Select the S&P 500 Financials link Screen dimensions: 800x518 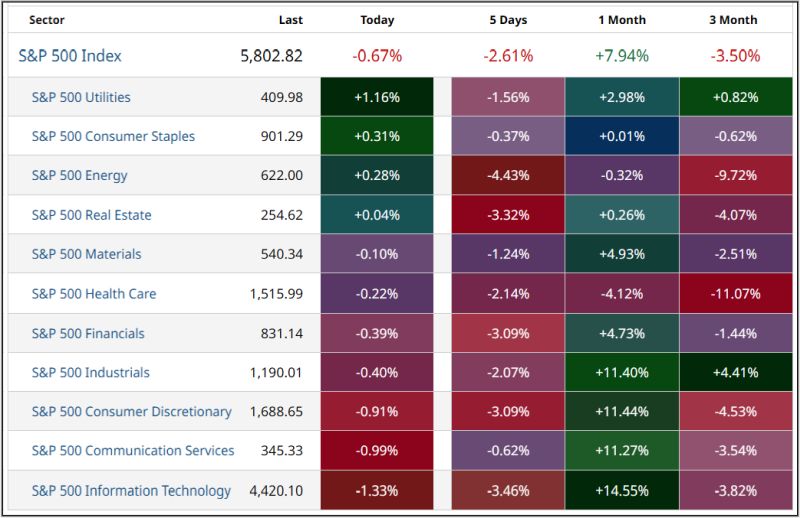tap(88, 333)
